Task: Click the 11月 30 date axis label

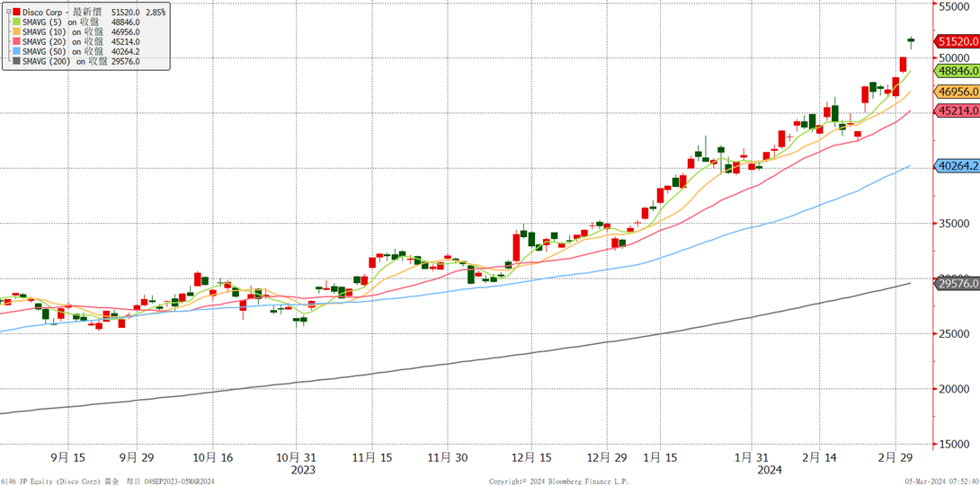Action: coord(448,458)
